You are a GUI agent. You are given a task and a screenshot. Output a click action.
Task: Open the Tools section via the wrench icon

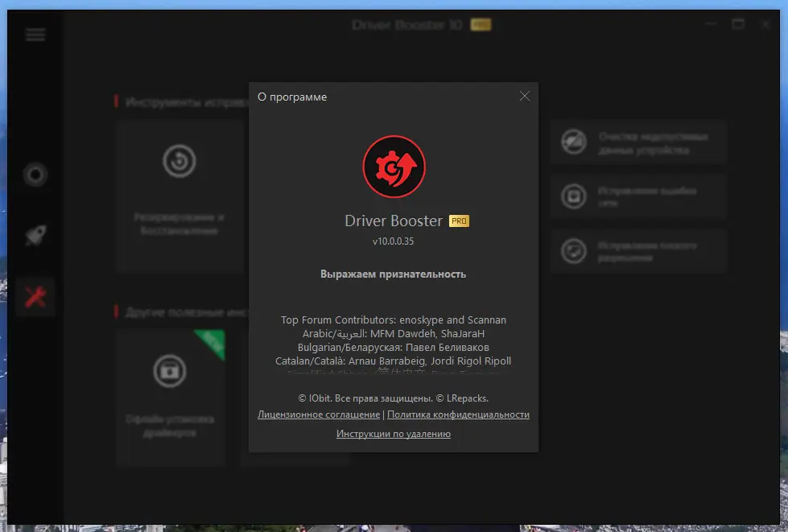pyautogui.click(x=34, y=296)
